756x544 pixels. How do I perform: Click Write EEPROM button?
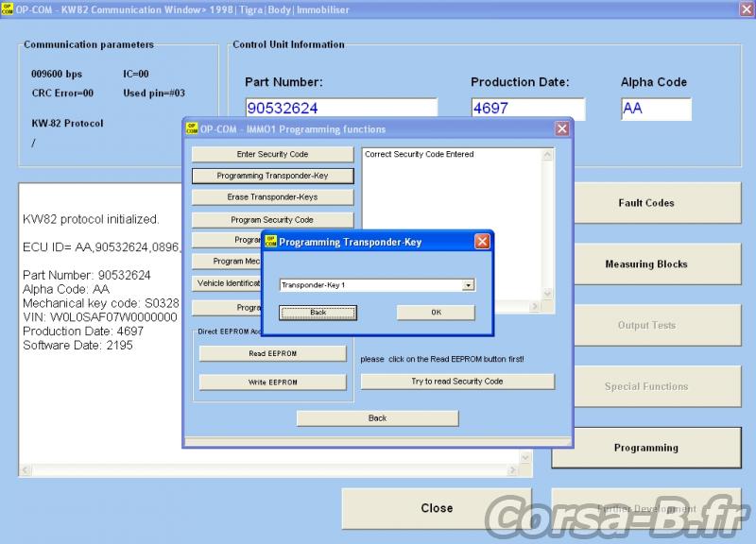272,382
